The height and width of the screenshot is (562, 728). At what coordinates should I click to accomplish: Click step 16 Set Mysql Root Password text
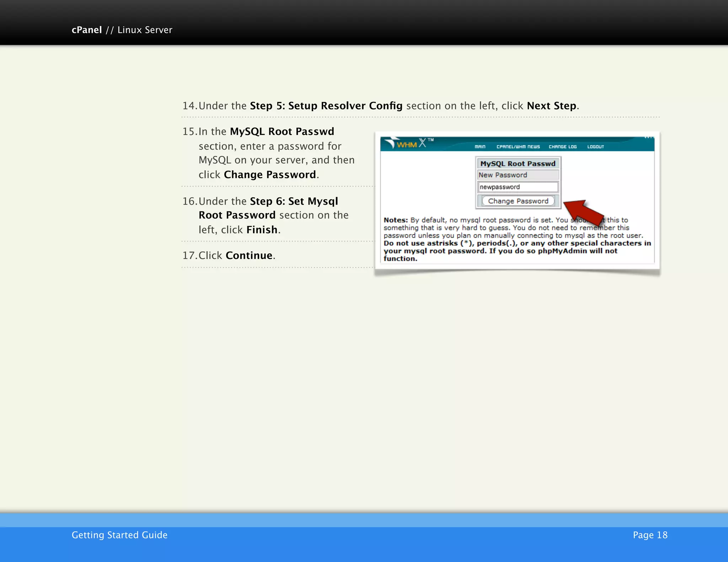click(x=266, y=215)
